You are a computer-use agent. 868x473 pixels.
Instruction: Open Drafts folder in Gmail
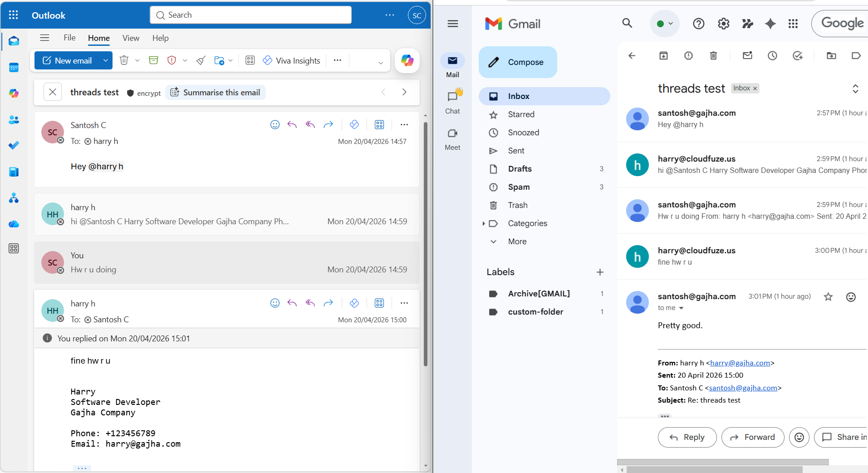544,169
